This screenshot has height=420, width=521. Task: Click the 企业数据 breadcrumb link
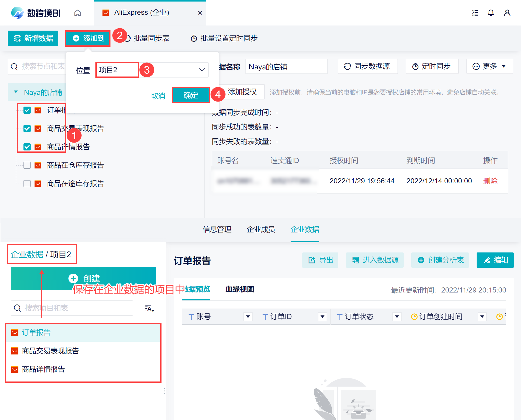click(x=27, y=254)
